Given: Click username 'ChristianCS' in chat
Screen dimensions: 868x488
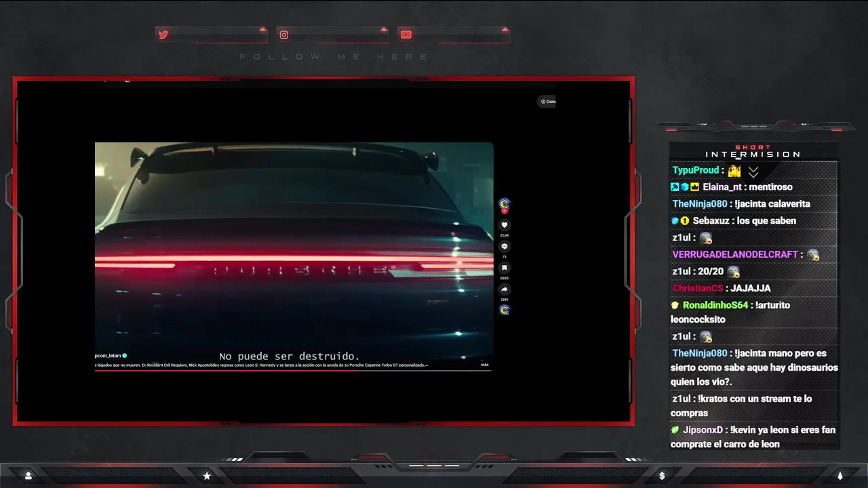Looking at the screenshot, I should [698, 289].
